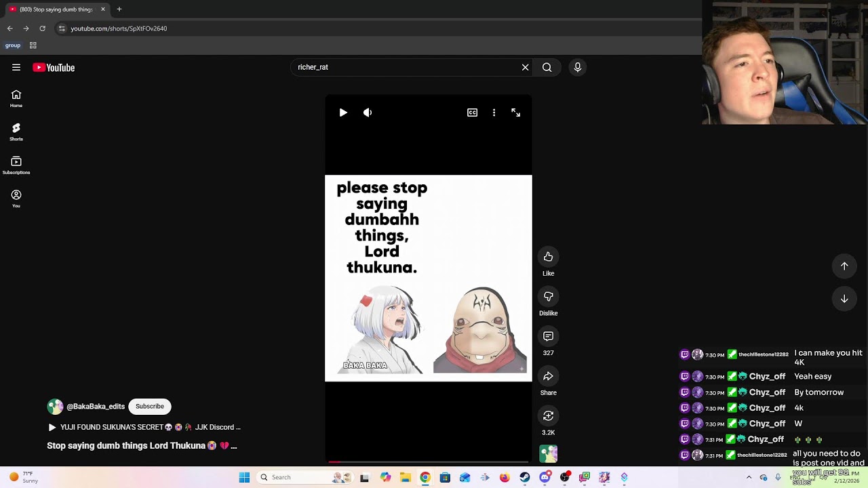Screen dimensions: 868x488
Task: Open Firefox from the taskbar
Action: pyautogui.click(x=505, y=477)
